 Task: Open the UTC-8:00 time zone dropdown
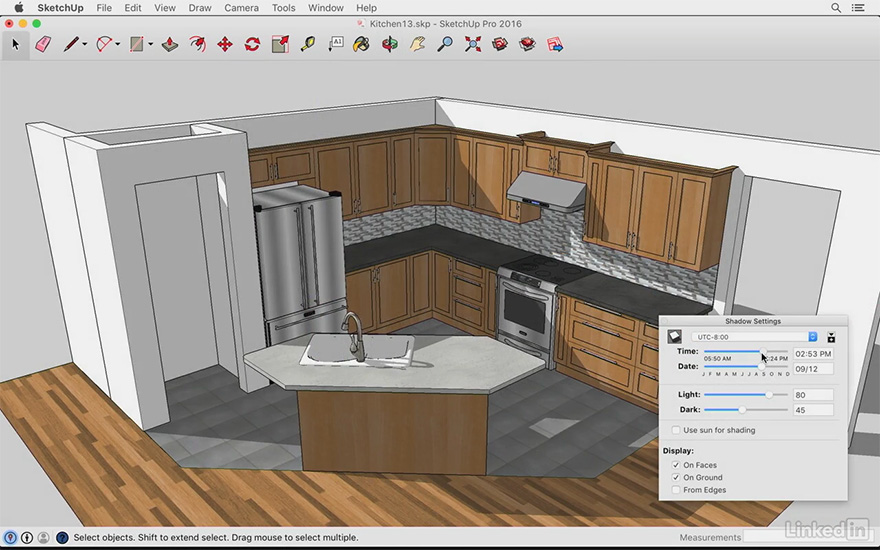pos(754,337)
